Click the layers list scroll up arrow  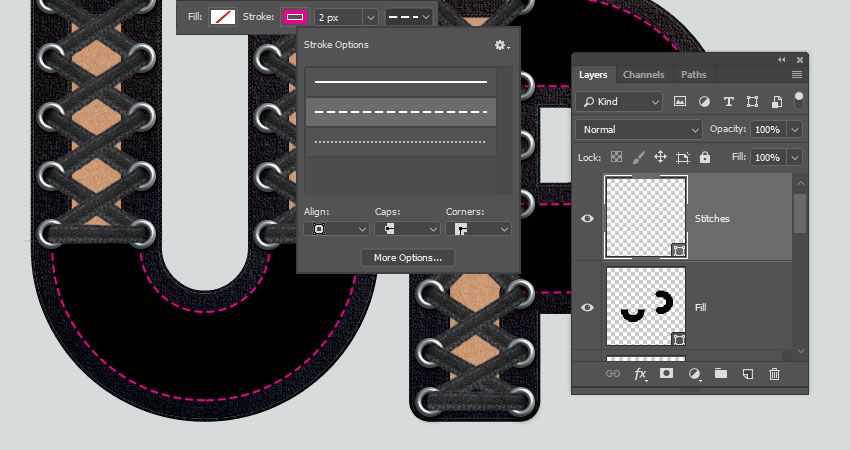coord(800,183)
